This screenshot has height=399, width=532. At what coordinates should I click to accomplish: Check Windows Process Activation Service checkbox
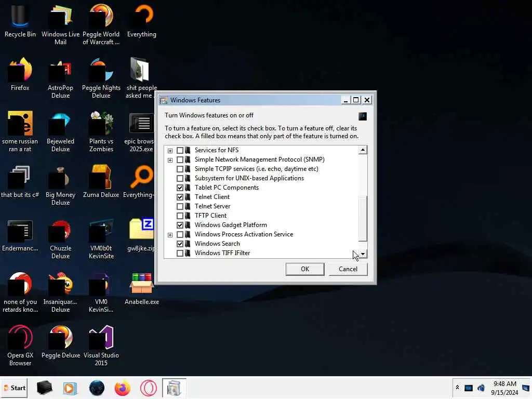(180, 234)
